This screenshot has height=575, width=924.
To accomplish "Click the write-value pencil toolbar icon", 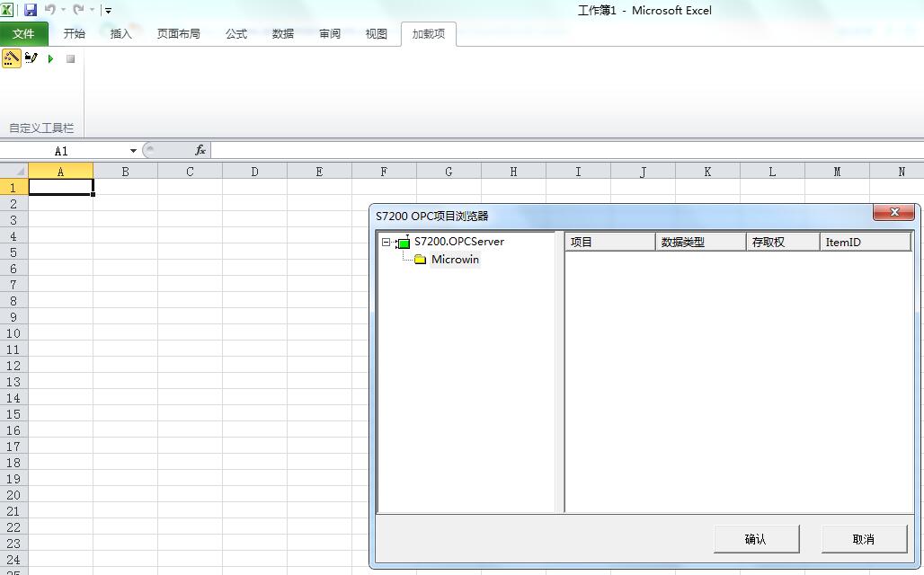I will 31,58.
